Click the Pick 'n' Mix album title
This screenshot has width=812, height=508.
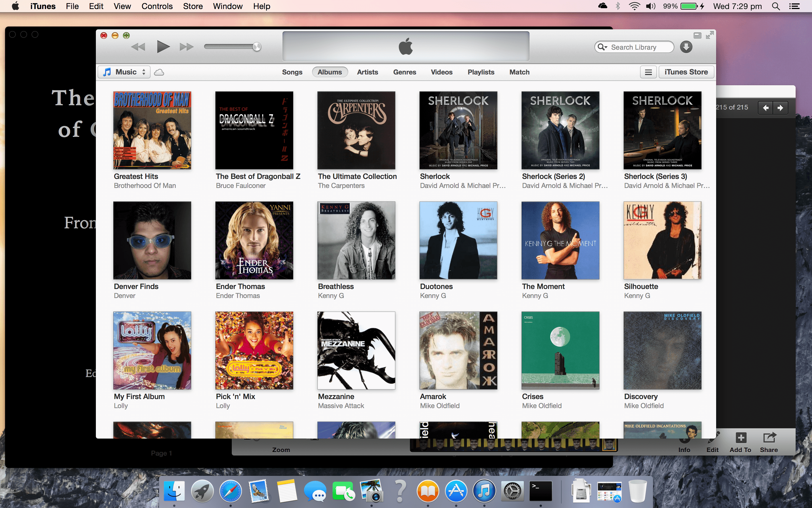pyautogui.click(x=235, y=397)
